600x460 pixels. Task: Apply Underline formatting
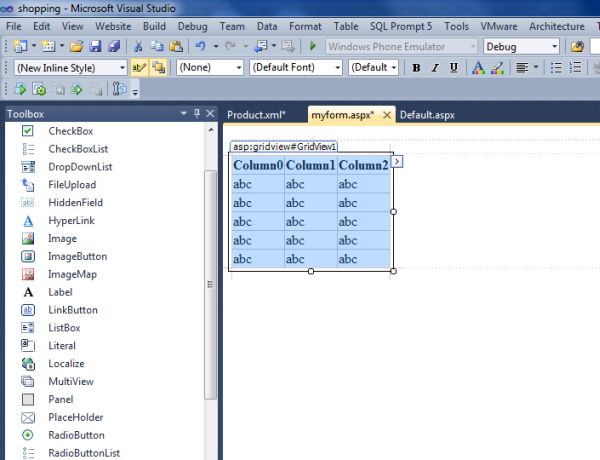coord(454,68)
